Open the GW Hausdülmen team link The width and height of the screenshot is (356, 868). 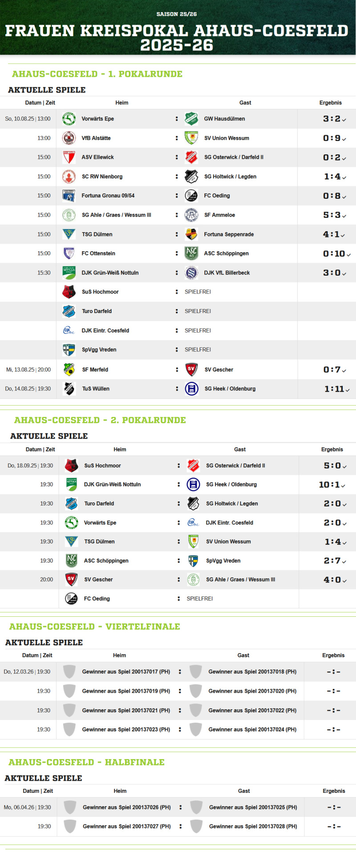coord(224,119)
